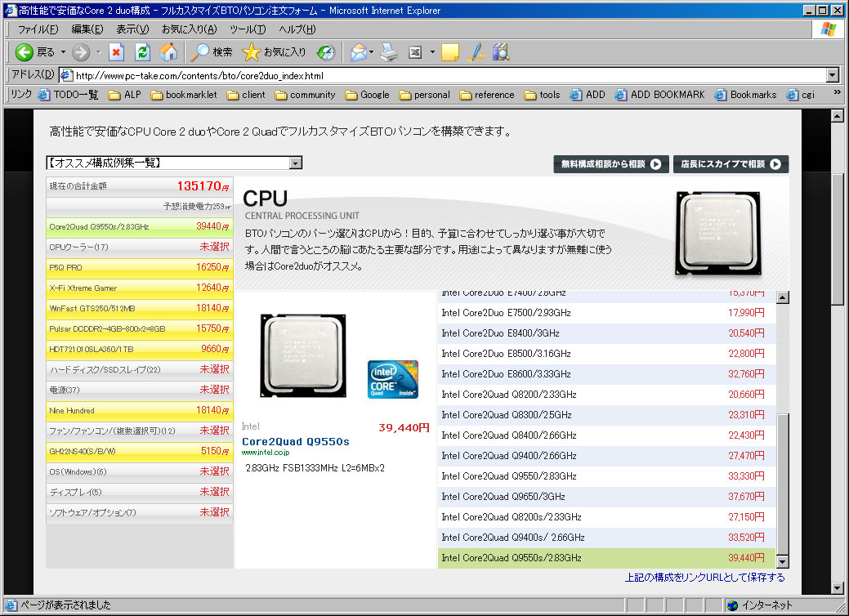Open History icon in toolbar
This screenshot has height=616, width=849.
tap(326, 52)
